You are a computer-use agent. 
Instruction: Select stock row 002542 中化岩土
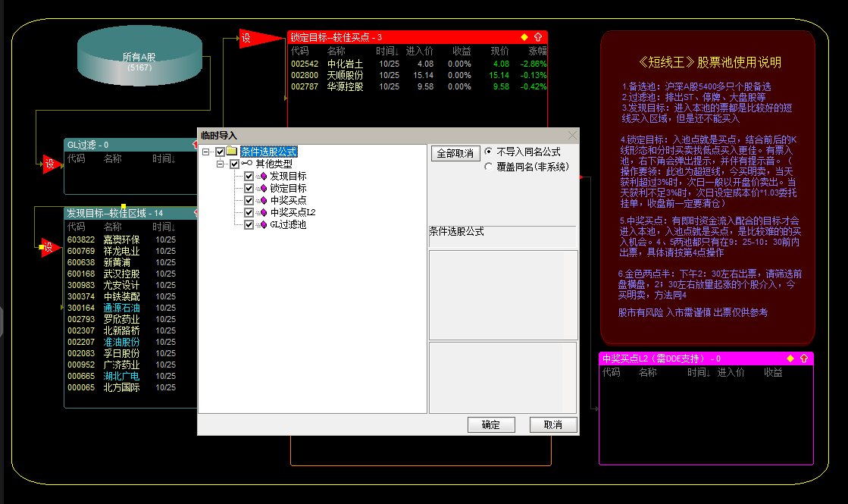(x=345, y=64)
